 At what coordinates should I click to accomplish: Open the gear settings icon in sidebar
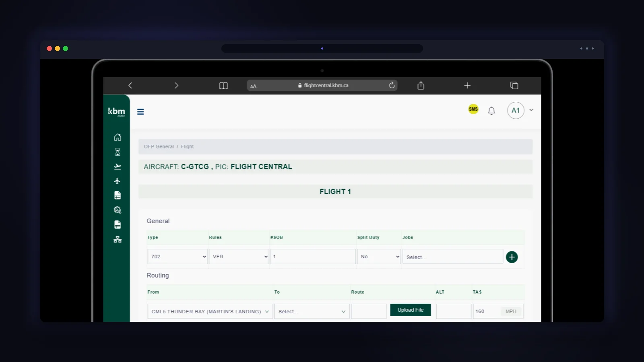tap(118, 210)
